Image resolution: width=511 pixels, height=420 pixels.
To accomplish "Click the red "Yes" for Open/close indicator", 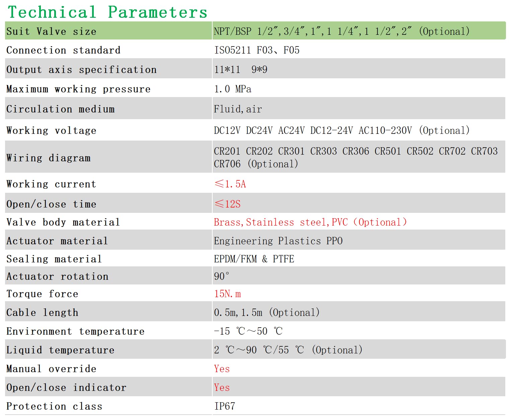I will tap(222, 388).
